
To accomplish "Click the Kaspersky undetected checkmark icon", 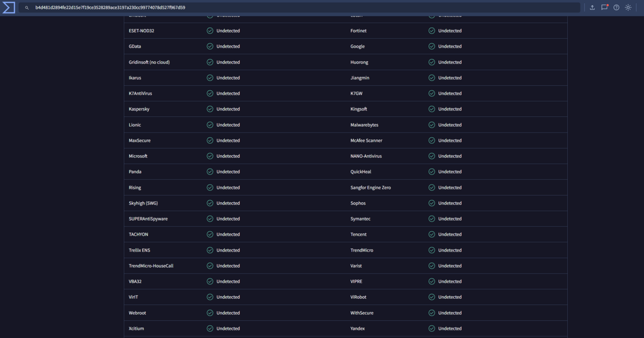I will tap(210, 109).
